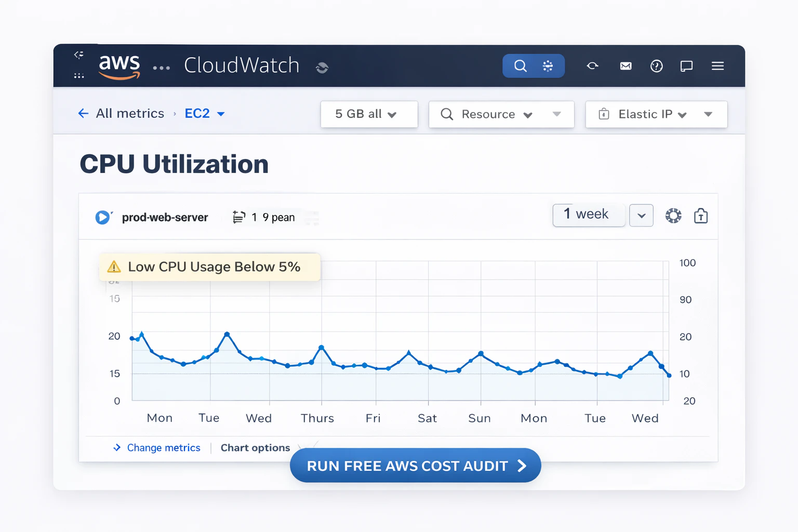Open the "1 week" time range selector
Image resolution: width=798 pixels, height=532 pixels.
[x=589, y=215]
